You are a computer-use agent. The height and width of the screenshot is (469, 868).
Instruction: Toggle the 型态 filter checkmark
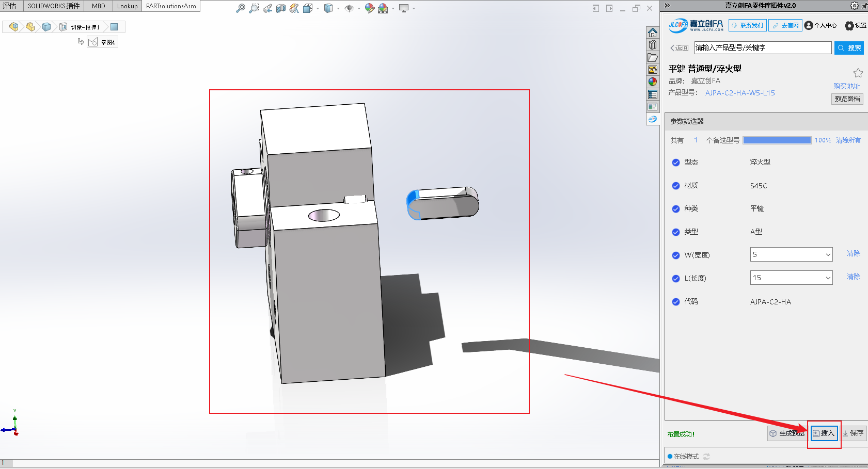[675, 163]
